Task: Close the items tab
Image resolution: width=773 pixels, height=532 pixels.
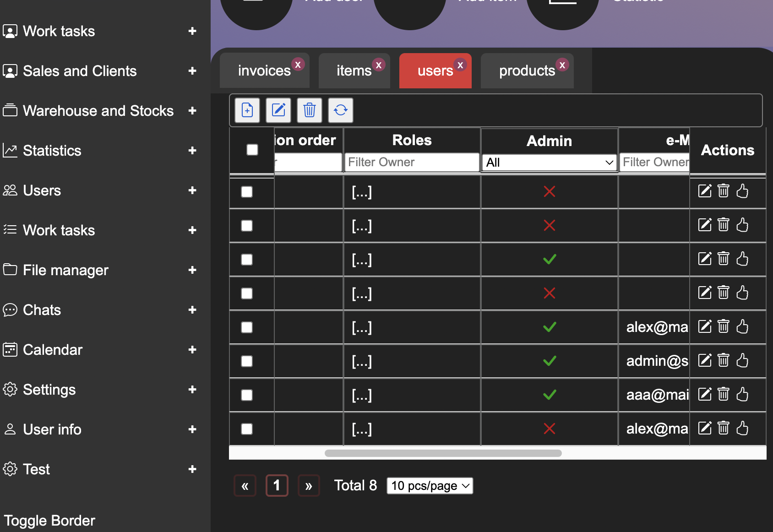Action: pos(379,65)
